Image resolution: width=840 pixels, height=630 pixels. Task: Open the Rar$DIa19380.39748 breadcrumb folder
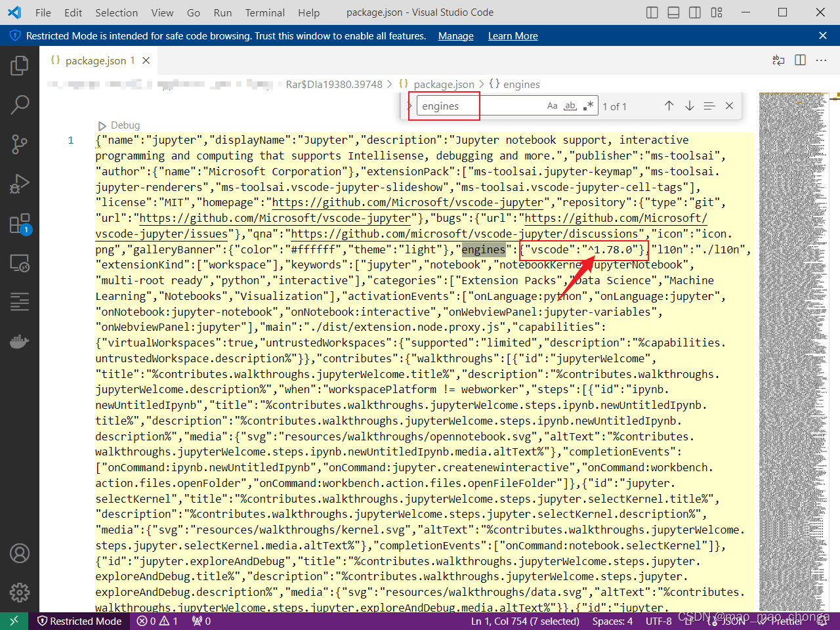click(334, 84)
